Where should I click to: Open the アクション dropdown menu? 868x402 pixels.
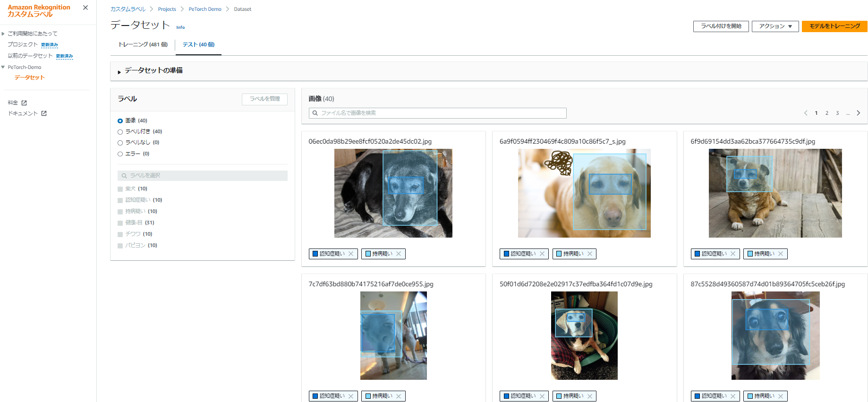(x=775, y=26)
